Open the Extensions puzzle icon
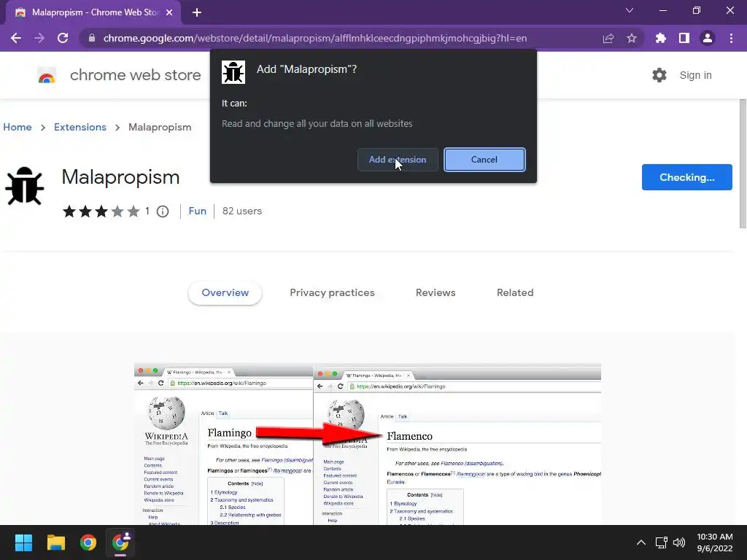This screenshot has width=747, height=560. coord(660,38)
